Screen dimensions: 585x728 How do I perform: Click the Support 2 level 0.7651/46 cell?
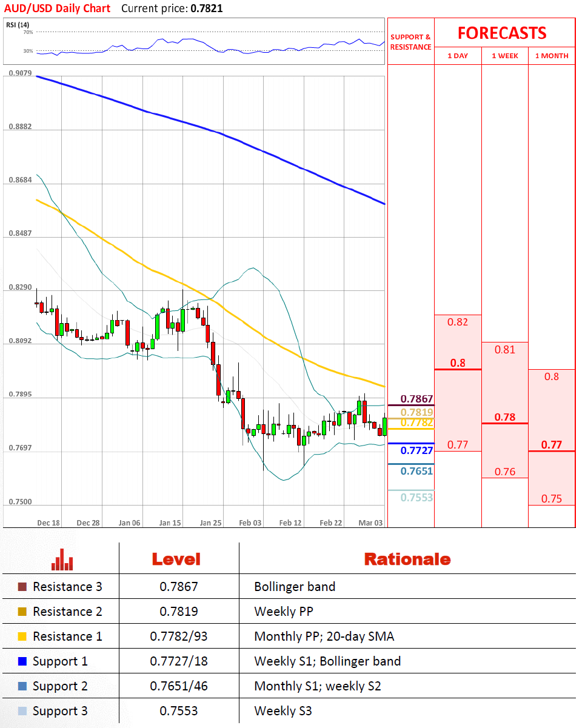click(x=179, y=686)
